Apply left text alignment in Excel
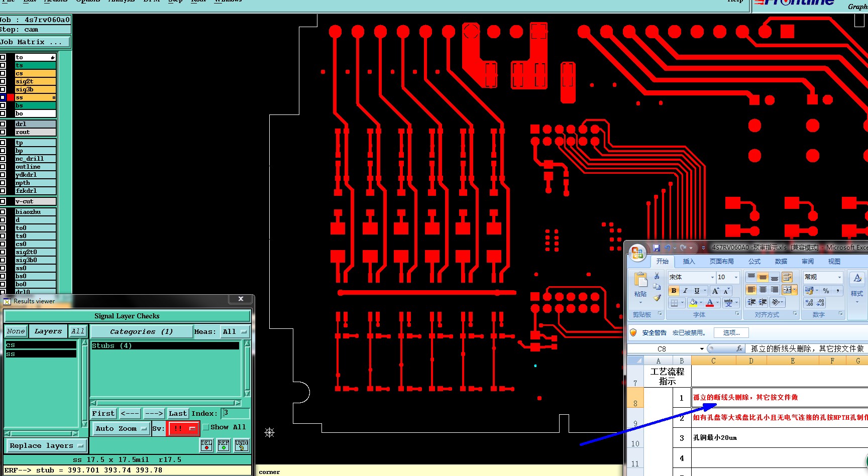 pyautogui.click(x=751, y=290)
